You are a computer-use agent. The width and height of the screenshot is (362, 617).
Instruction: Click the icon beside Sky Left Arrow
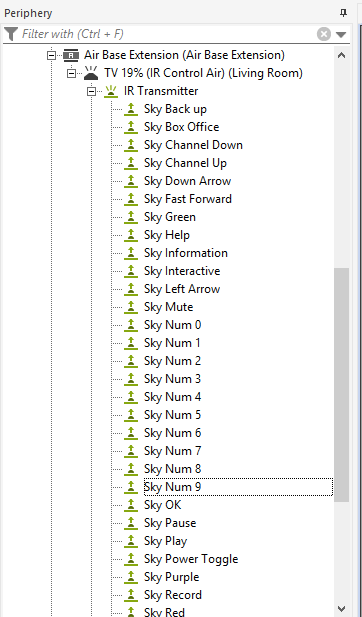point(131,289)
